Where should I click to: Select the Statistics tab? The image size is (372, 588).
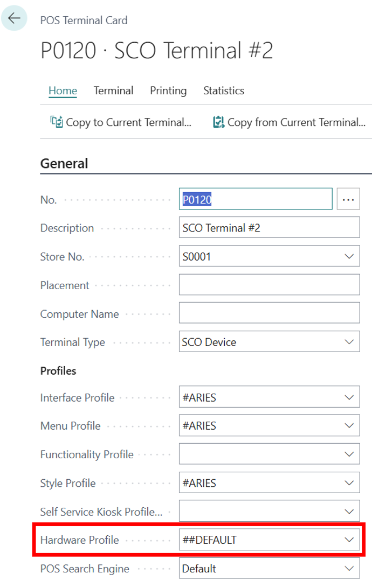223,90
